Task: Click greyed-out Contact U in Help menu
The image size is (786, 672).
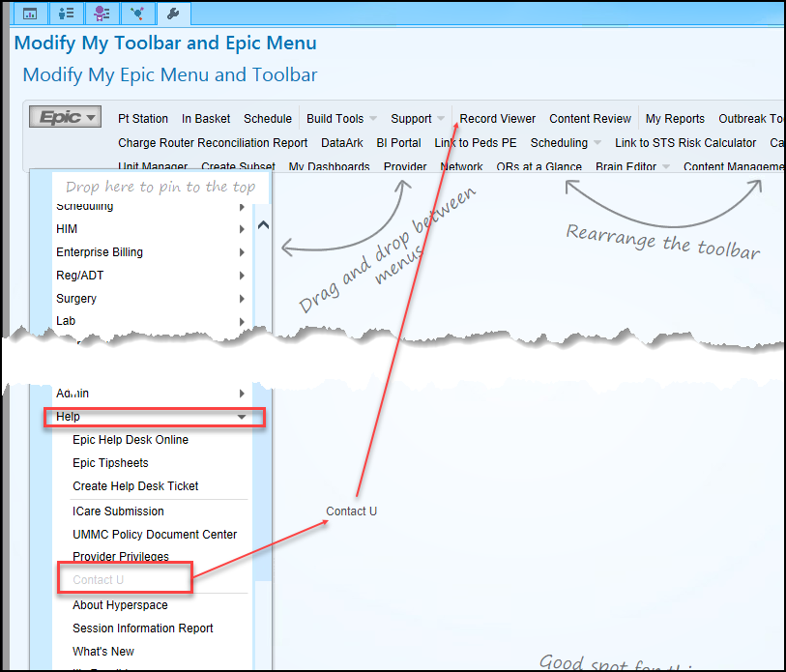Action: point(98,580)
